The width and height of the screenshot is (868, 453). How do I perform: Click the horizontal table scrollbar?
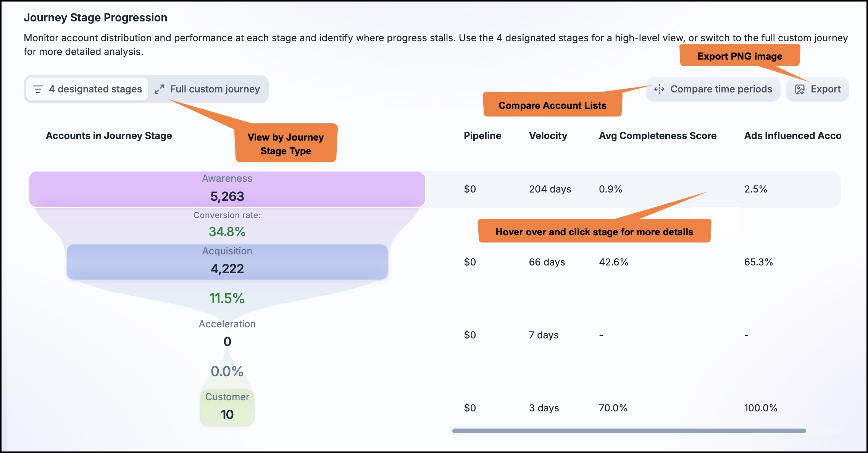pos(629,431)
